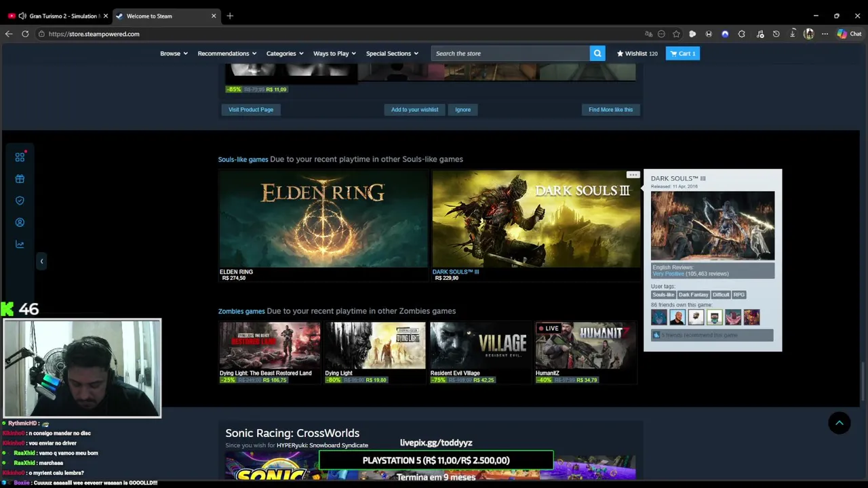Click the left sidebar chart stats icon

click(20, 244)
